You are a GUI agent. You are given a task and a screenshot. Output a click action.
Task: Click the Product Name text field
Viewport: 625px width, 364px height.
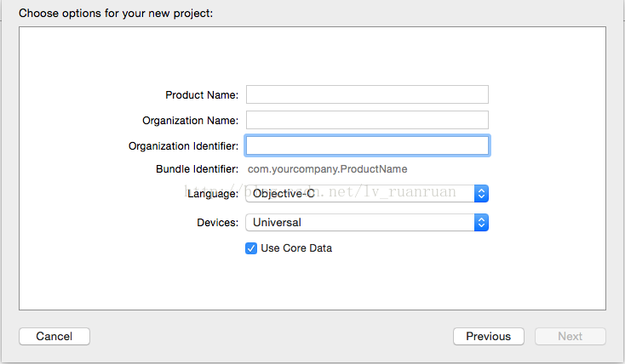point(367,94)
